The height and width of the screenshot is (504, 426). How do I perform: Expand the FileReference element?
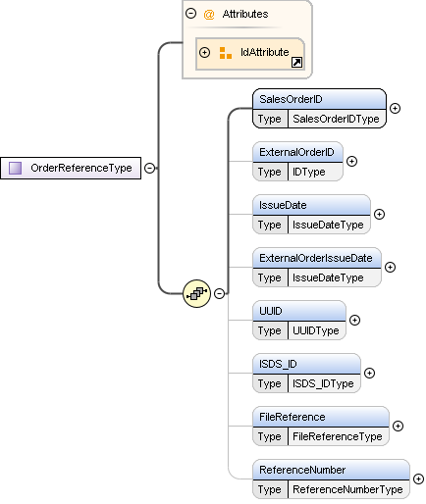tap(398, 426)
